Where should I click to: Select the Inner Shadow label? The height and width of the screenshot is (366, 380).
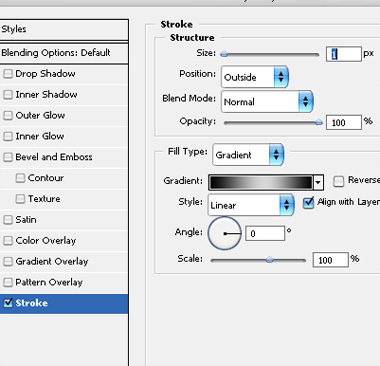(x=46, y=95)
